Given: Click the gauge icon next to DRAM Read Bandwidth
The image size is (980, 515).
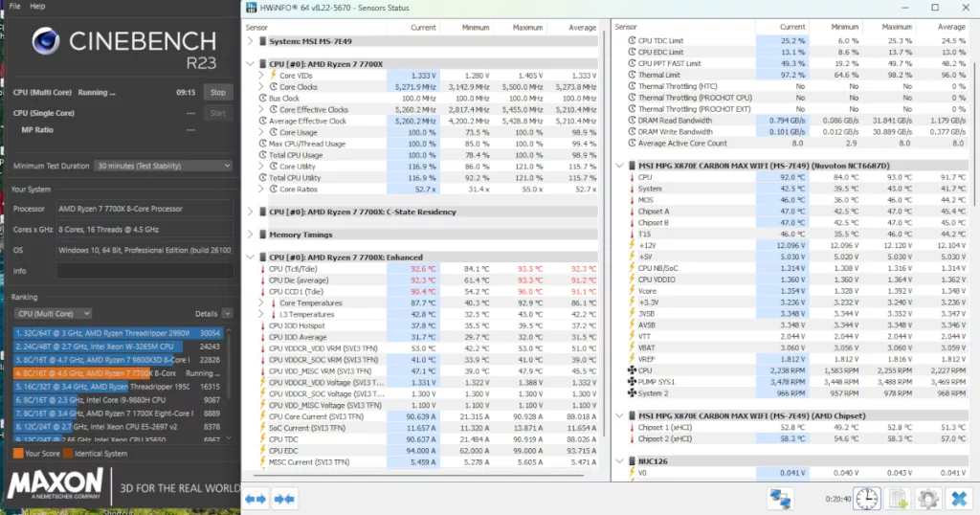Looking at the screenshot, I should point(632,120).
